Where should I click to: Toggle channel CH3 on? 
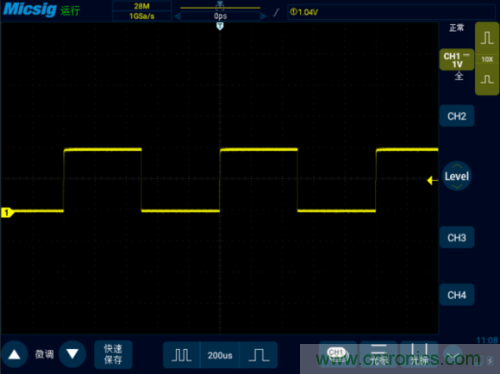(x=457, y=238)
